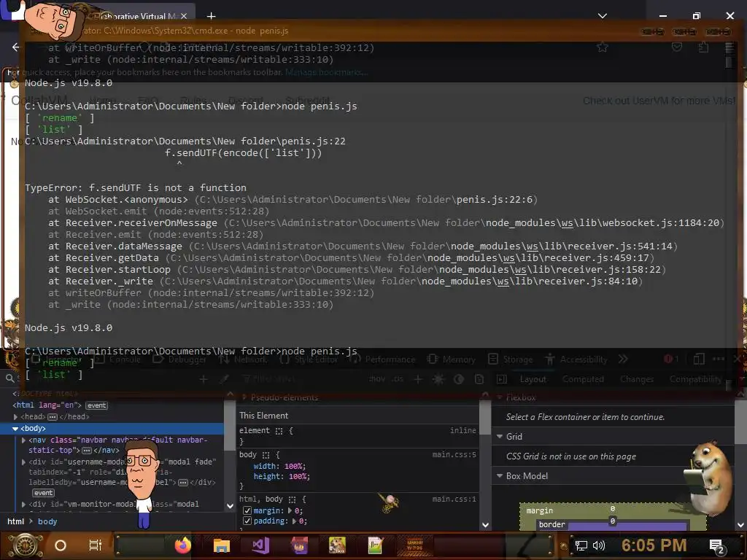Viewport: 747px width, 560px height.
Task: Uncheck the margin property checkbox
Action: coord(247,510)
